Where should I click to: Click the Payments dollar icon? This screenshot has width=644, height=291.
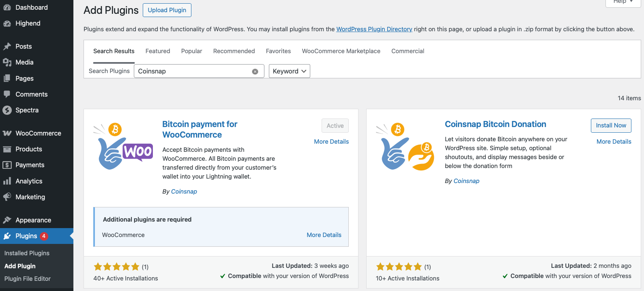click(x=7, y=165)
